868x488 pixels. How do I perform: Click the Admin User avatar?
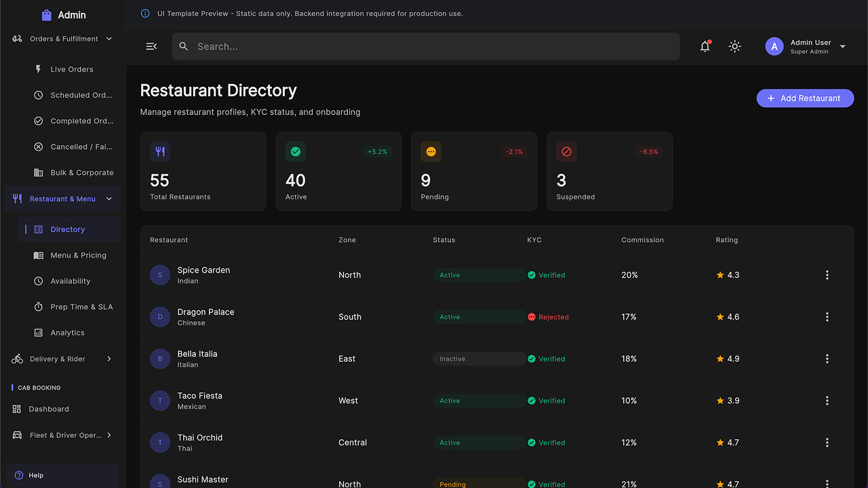tap(774, 46)
